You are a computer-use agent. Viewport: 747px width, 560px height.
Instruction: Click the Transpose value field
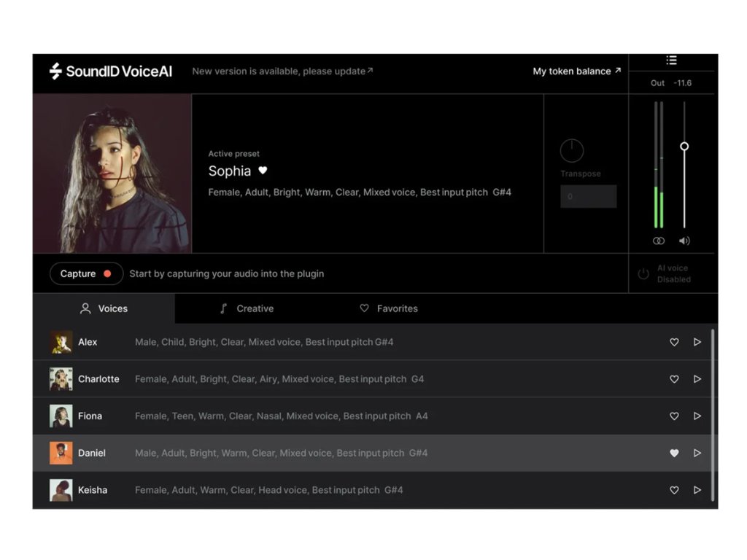[x=589, y=196]
